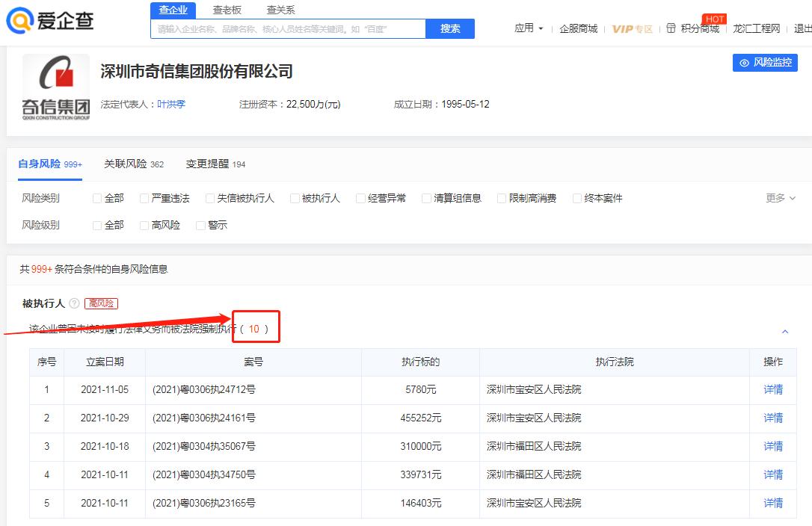The image size is (812, 526).
Task: Check the 限制高消费 checkbox
Action: [499, 198]
